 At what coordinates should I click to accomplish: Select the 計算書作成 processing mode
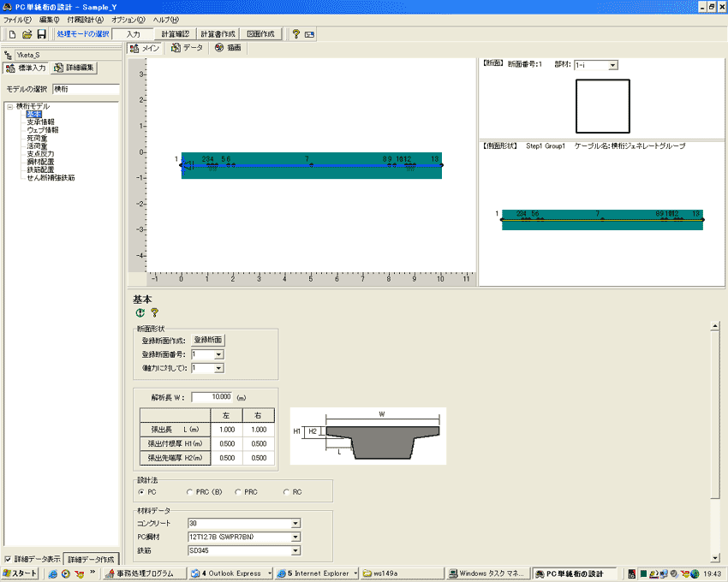tap(218, 34)
